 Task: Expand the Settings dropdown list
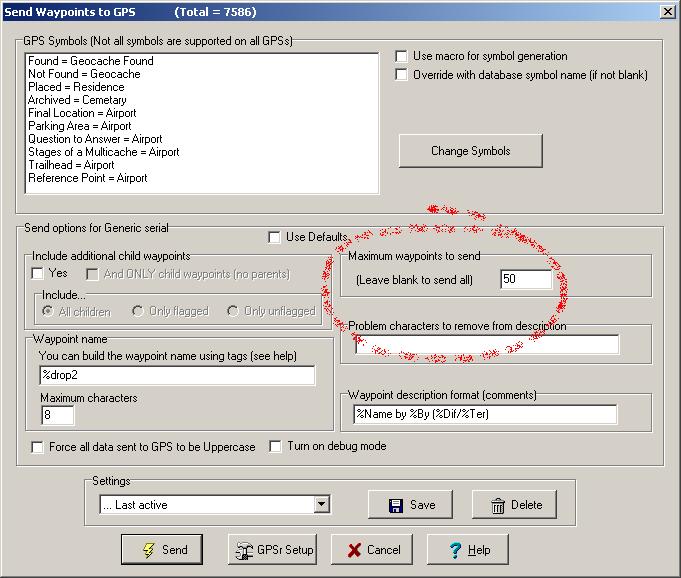click(321, 505)
